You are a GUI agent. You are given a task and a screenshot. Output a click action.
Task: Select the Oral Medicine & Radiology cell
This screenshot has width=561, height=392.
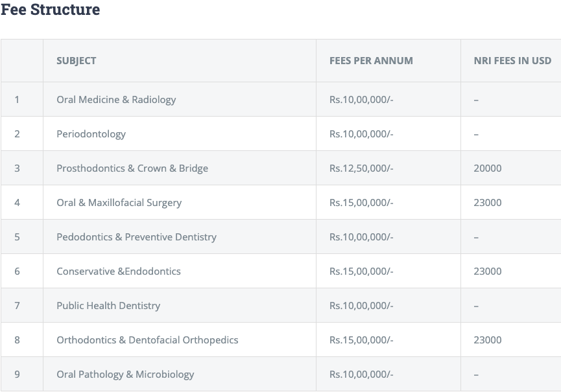pyautogui.click(x=116, y=100)
